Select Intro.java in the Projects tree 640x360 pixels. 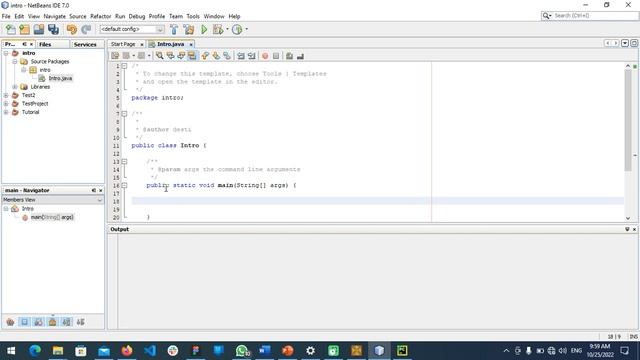(x=60, y=78)
